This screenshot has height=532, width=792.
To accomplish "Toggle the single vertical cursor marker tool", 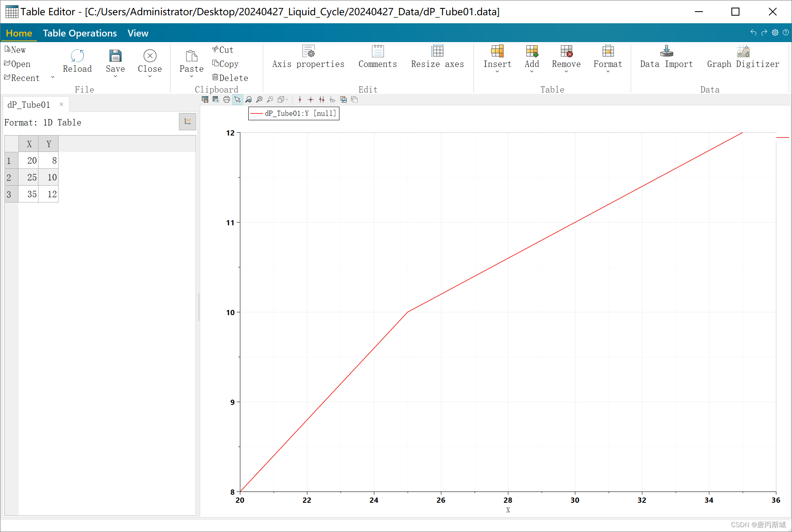I will 300,99.
